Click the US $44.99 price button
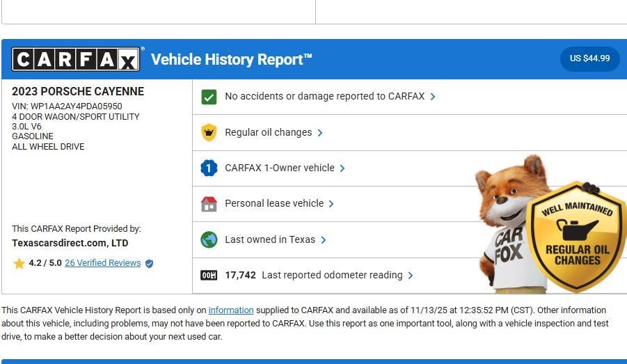The image size is (627, 364). (589, 58)
